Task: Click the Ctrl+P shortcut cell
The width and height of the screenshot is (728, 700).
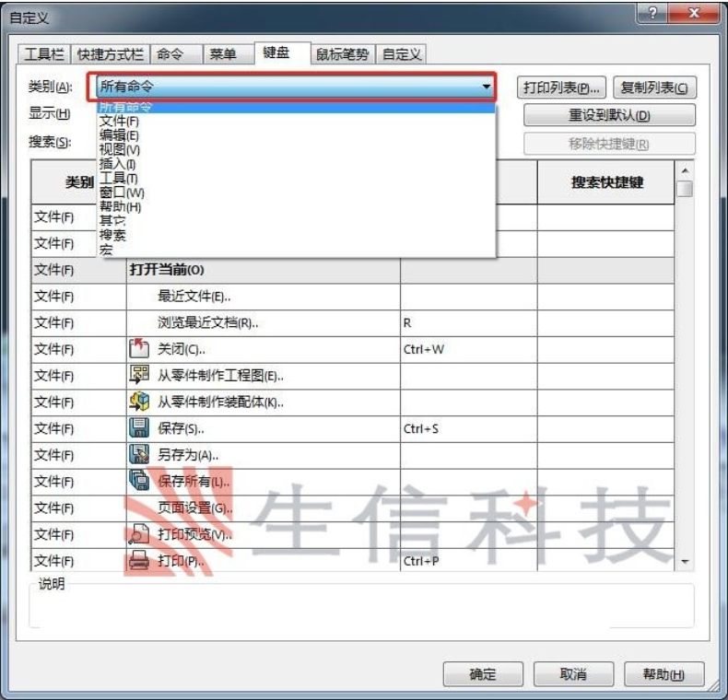Action: [469, 560]
